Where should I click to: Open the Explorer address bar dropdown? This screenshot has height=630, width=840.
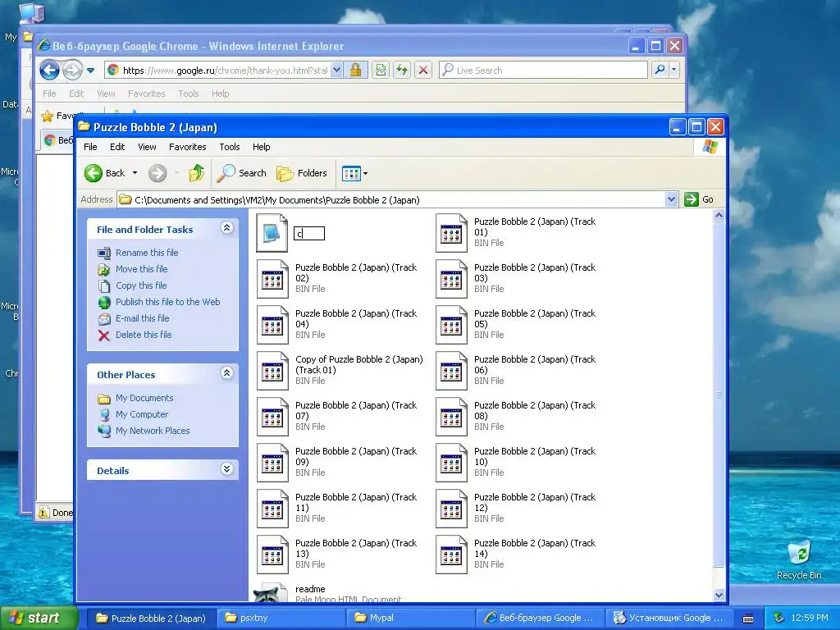(671, 200)
